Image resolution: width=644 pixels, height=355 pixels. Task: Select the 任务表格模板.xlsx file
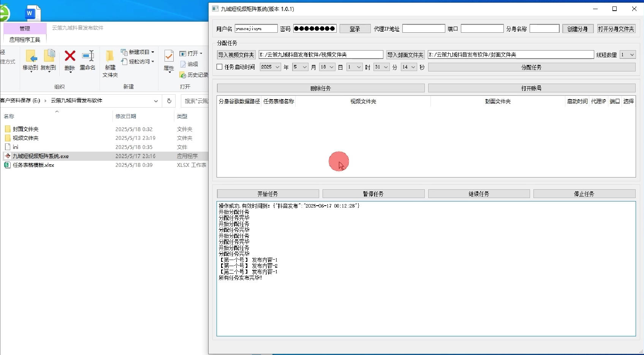click(x=33, y=165)
